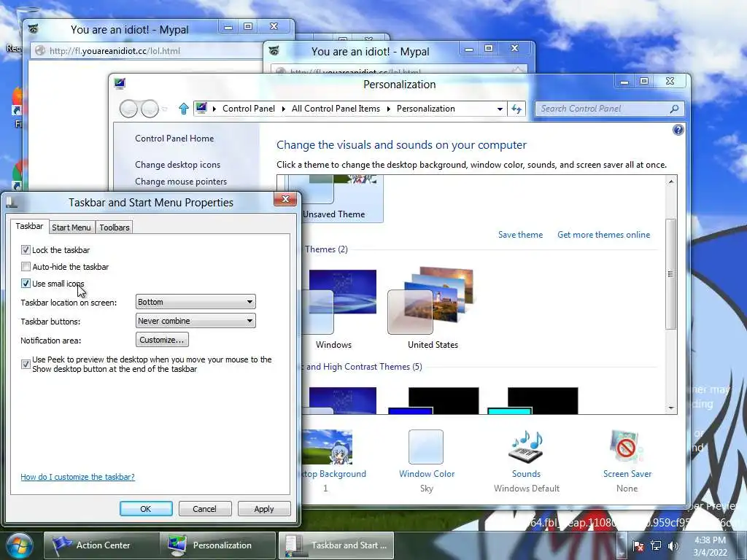Click Cancel in Taskbar properties
The height and width of the screenshot is (560, 747).
pyautogui.click(x=205, y=508)
